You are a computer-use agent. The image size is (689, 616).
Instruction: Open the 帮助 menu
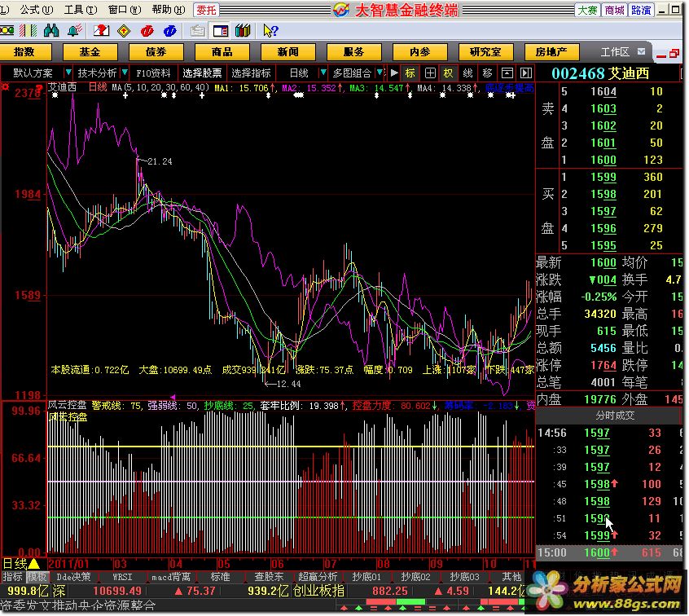point(168,9)
